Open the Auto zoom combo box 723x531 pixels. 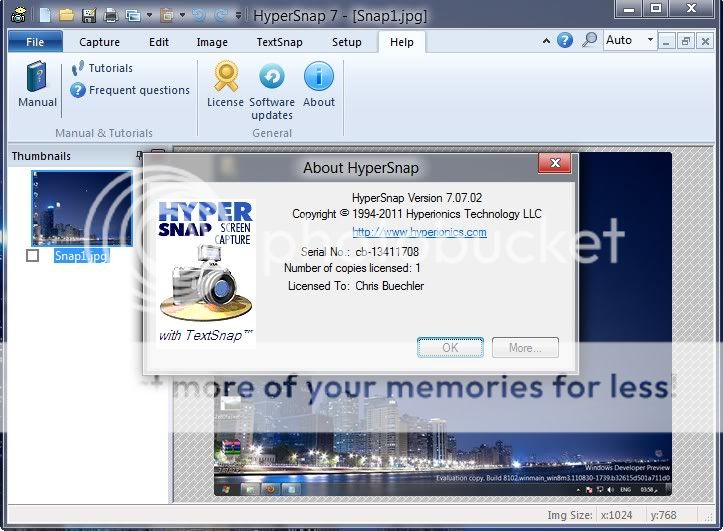pyautogui.click(x=630, y=40)
